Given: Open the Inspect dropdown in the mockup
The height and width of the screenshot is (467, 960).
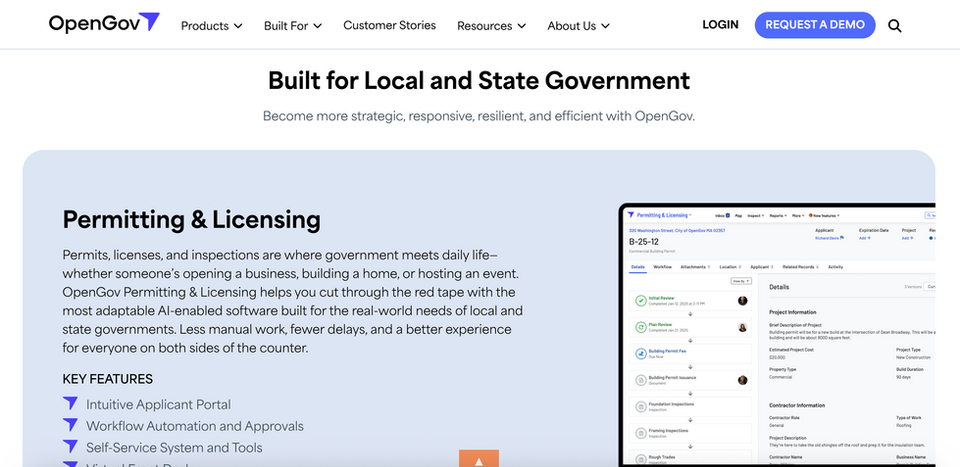Looking at the screenshot, I should (x=756, y=215).
